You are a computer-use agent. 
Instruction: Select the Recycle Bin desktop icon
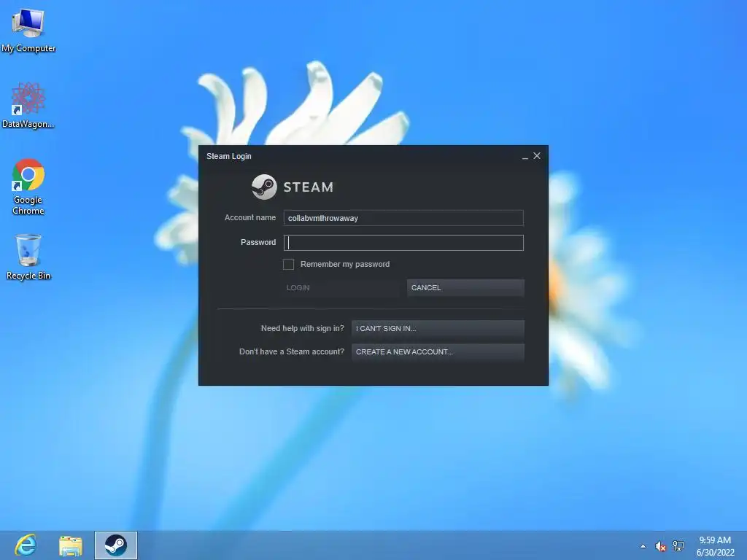coord(28,257)
